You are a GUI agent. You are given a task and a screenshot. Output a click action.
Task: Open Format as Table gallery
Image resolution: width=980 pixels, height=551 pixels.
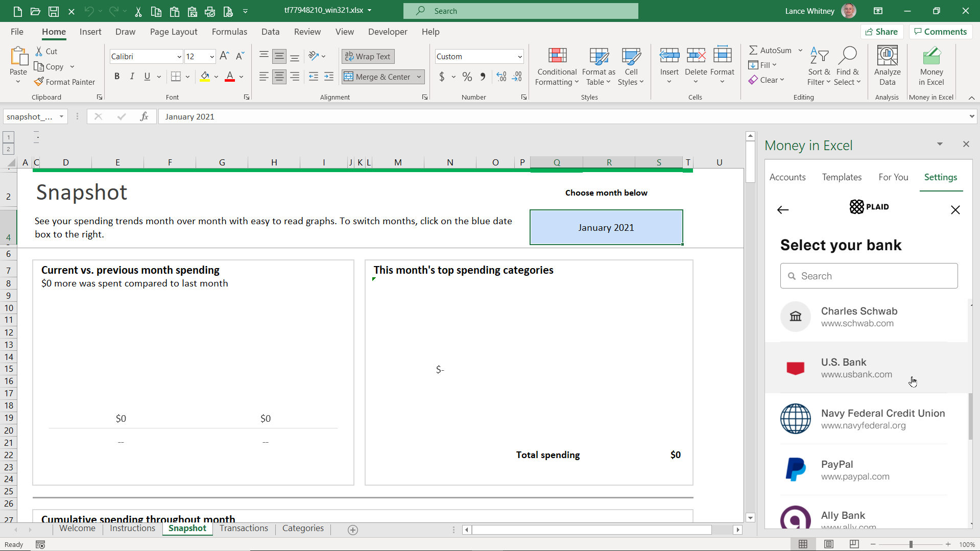pyautogui.click(x=599, y=67)
